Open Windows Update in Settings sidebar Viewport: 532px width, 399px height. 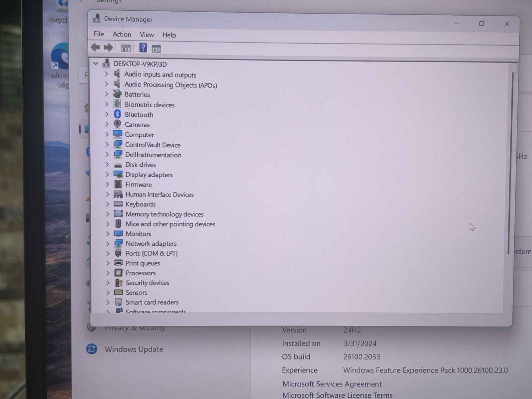tap(134, 349)
